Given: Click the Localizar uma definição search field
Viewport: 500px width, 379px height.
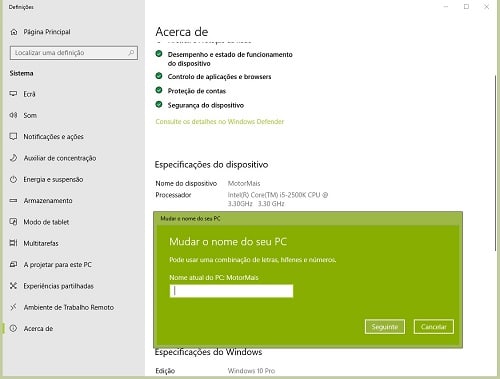Looking at the screenshot, I should tap(74, 53).
